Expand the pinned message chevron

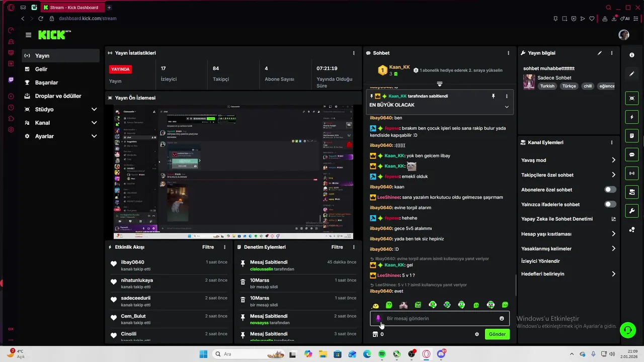click(507, 107)
